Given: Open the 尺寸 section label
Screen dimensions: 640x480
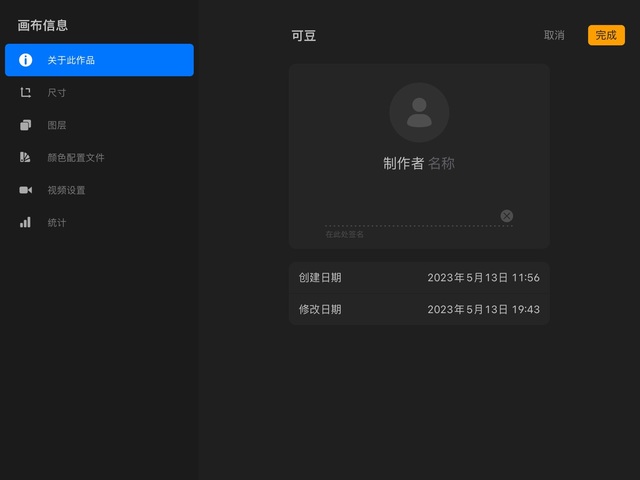Looking at the screenshot, I should point(57,93).
